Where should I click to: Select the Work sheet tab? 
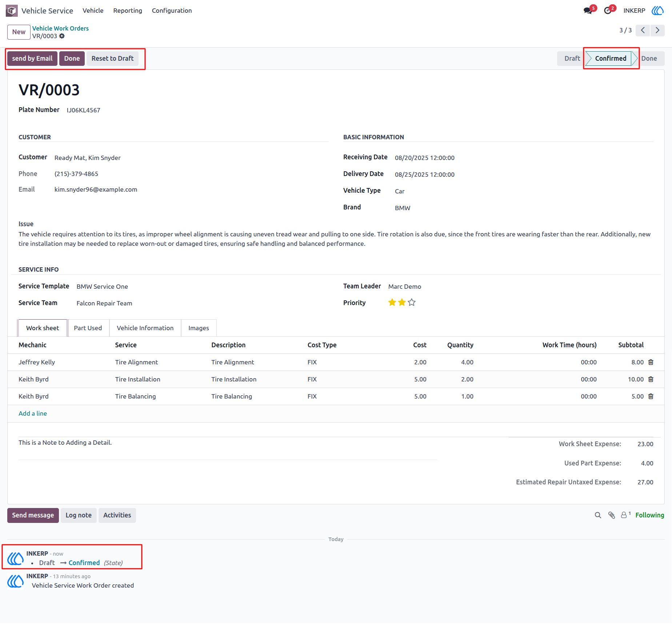(43, 328)
